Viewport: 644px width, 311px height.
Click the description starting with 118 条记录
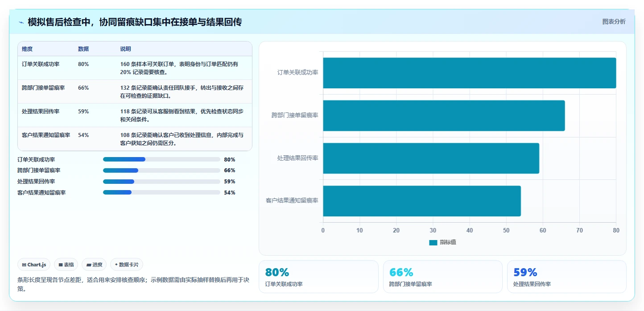pyautogui.click(x=182, y=116)
